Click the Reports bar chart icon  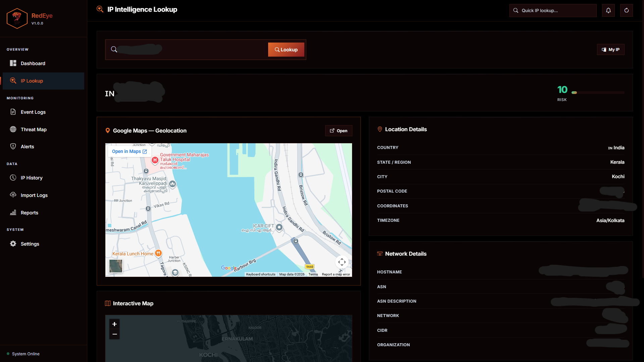click(x=13, y=212)
